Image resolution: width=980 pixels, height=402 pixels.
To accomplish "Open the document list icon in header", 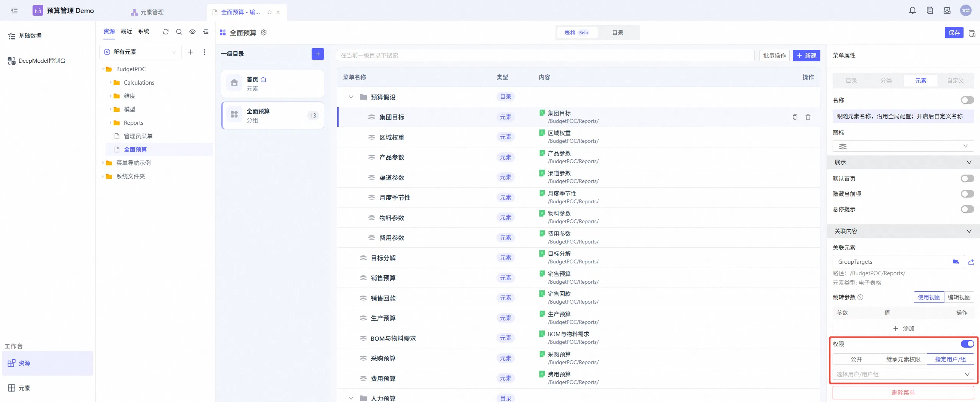I will click(930, 10).
